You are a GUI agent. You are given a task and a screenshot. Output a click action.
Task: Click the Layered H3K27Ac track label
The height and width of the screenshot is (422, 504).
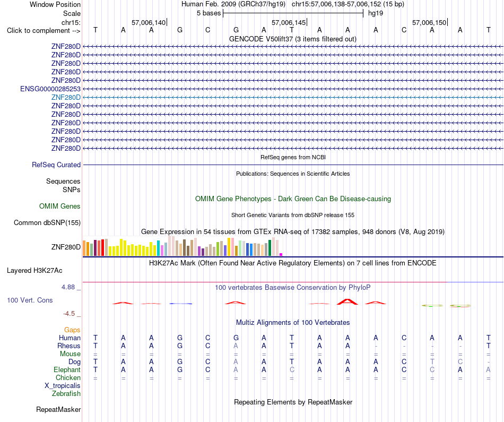tap(34, 271)
